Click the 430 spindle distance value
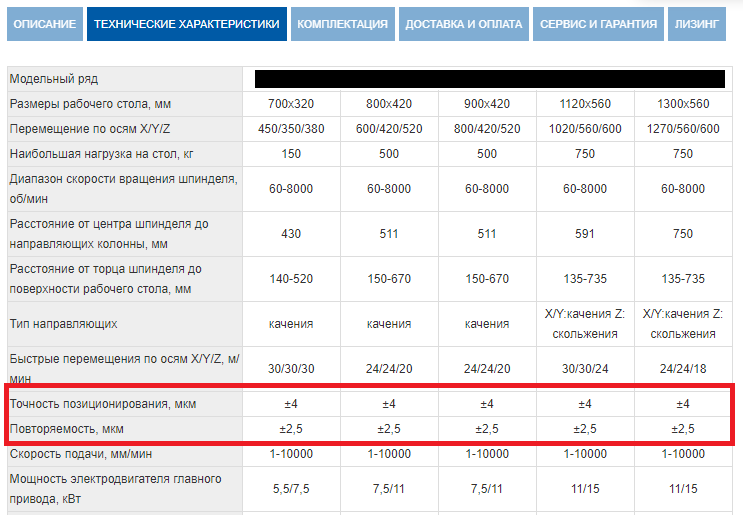This screenshot has width=743, height=515. point(292,234)
